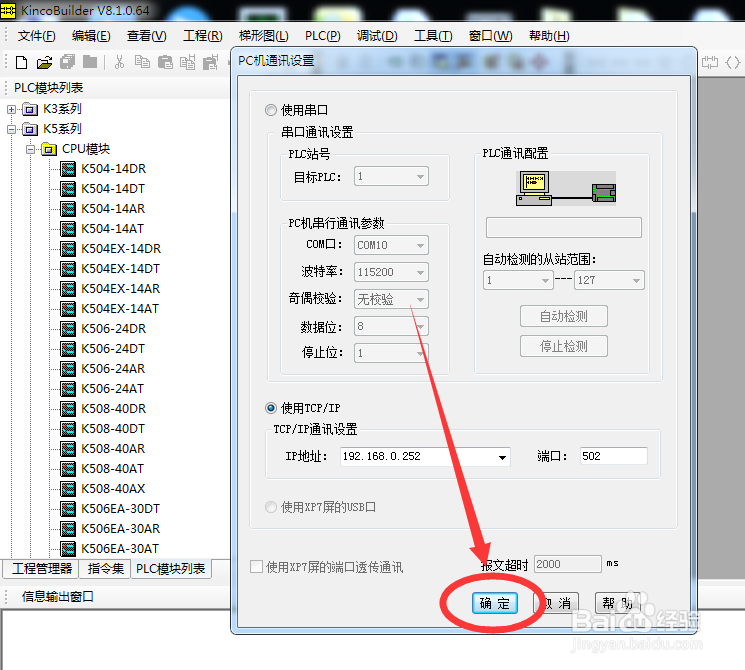This screenshot has width=745, height=670.
Task: Select K504EX-14AT in the module tree
Action: [120, 309]
